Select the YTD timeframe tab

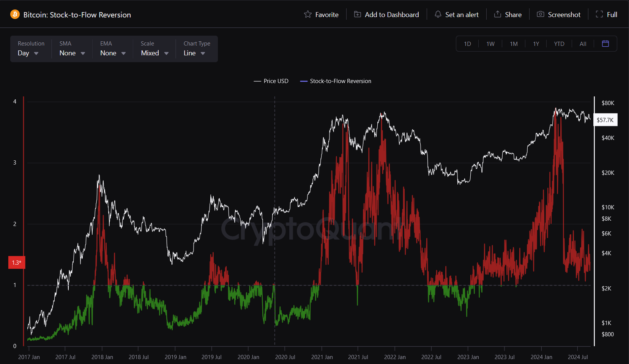coord(559,44)
